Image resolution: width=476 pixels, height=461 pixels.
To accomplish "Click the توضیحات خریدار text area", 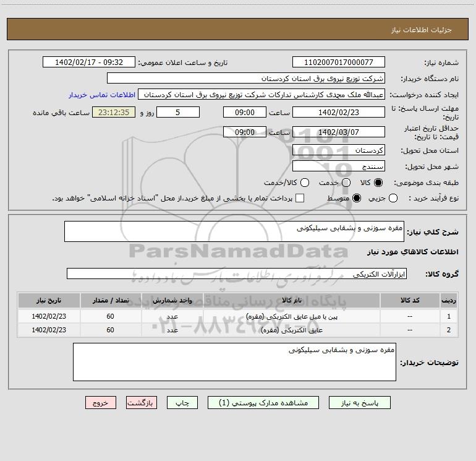I will (x=234, y=362).
